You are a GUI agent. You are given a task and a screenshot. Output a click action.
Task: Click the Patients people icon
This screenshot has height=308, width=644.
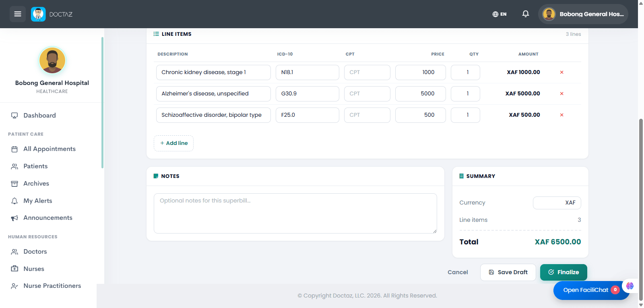click(14, 166)
